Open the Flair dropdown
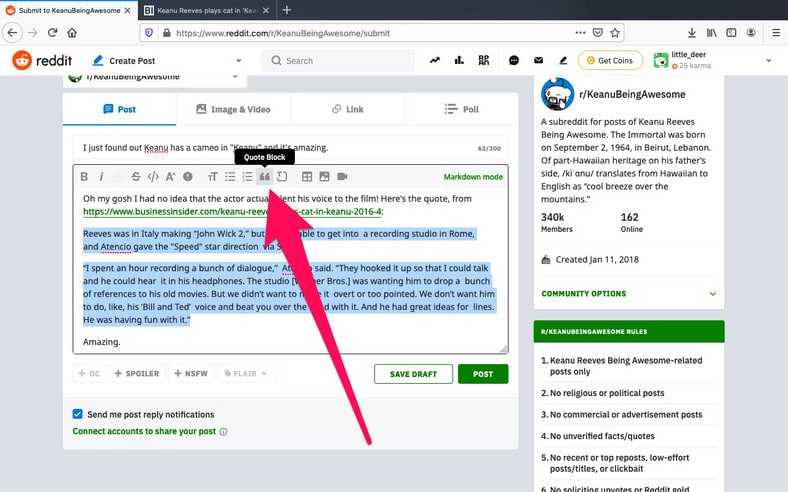The width and height of the screenshot is (788, 492). tap(246, 373)
